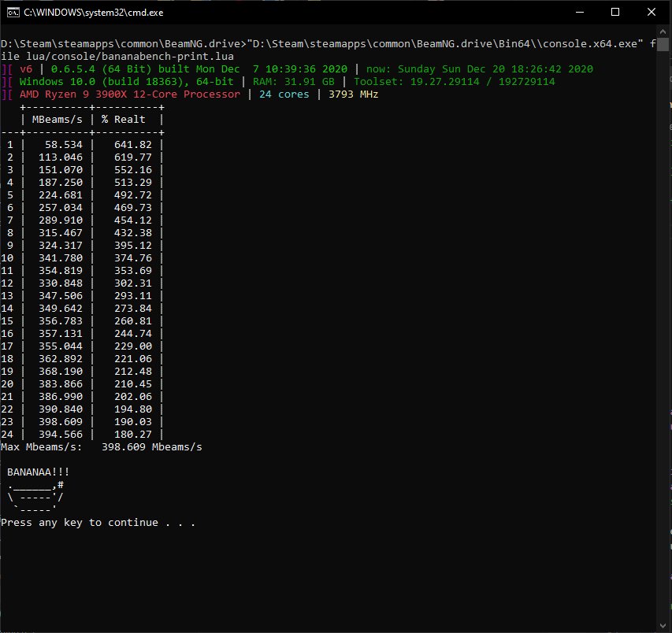Image resolution: width=672 pixels, height=633 pixels.
Task: Click the value 302.31 in row 12
Action: (133, 283)
